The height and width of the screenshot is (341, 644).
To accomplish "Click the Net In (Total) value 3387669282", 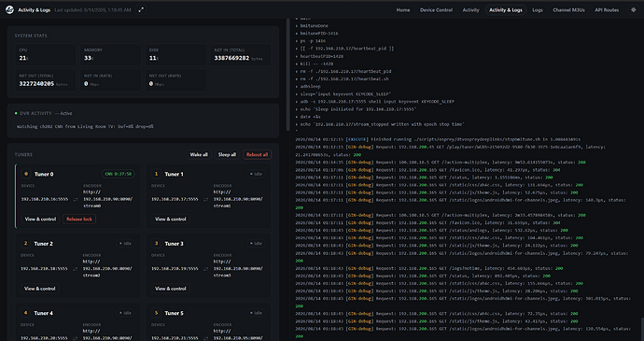I will click(x=231, y=58).
